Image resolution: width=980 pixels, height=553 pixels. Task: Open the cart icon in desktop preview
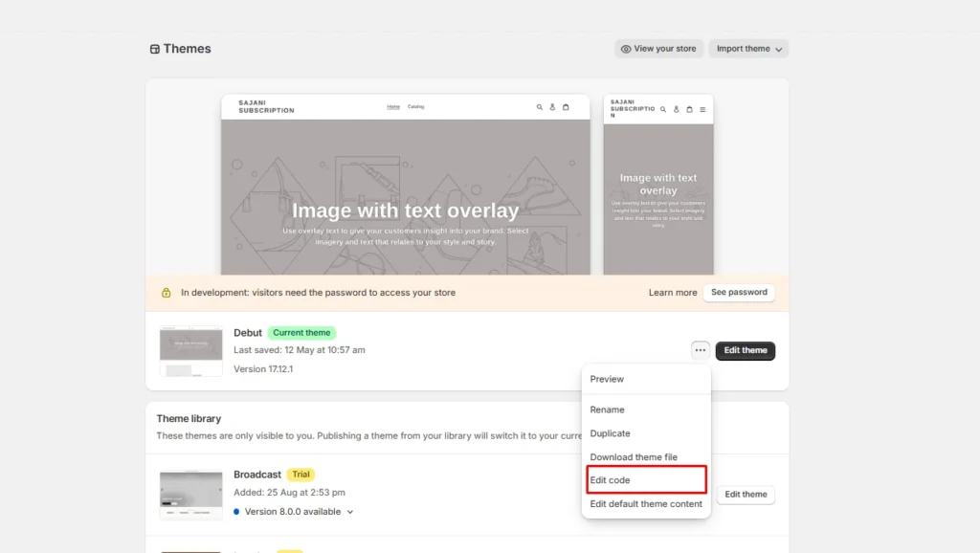pyautogui.click(x=566, y=107)
